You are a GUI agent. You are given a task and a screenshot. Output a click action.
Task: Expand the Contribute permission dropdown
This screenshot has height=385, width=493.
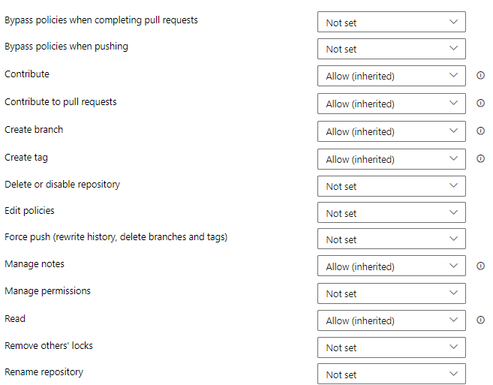(391, 76)
